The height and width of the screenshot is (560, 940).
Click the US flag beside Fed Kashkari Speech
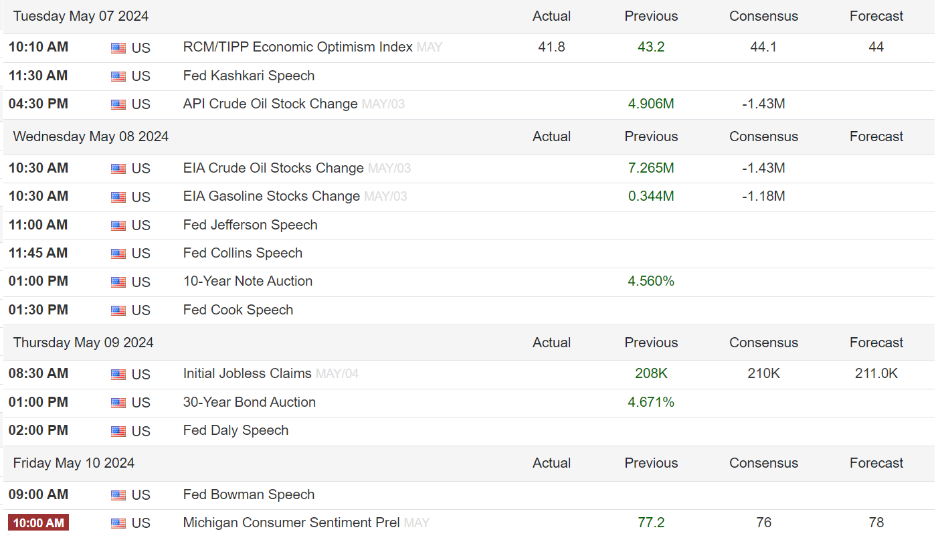[x=118, y=76]
